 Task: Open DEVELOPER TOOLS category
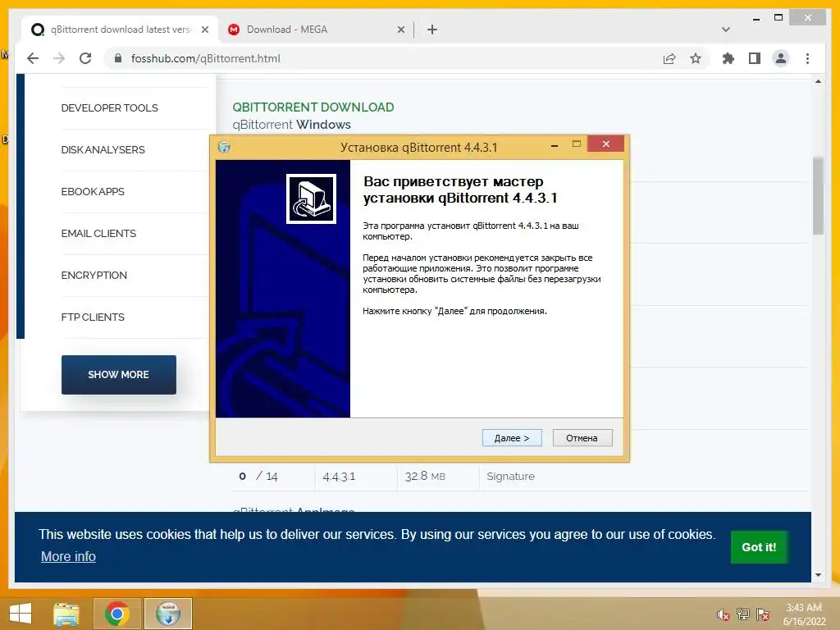[109, 107]
